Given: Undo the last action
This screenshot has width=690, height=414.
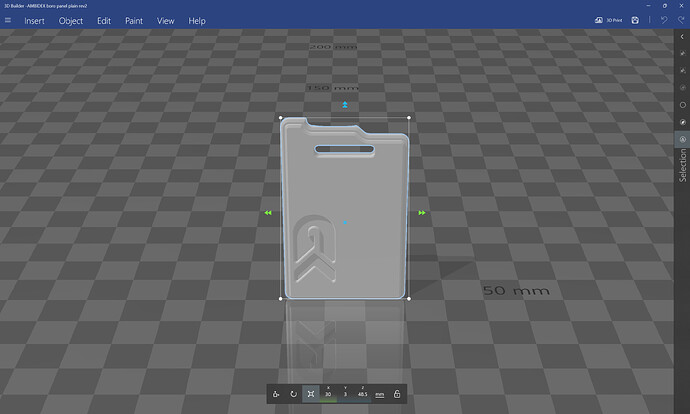Looking at the screenshot, I should click(664, 20).
